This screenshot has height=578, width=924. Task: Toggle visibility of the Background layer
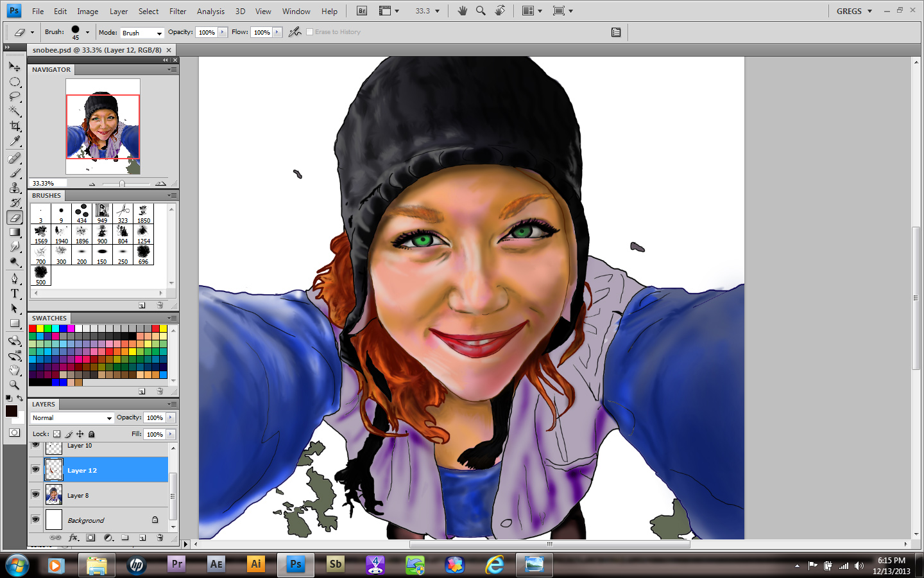[x=35, y=520]
